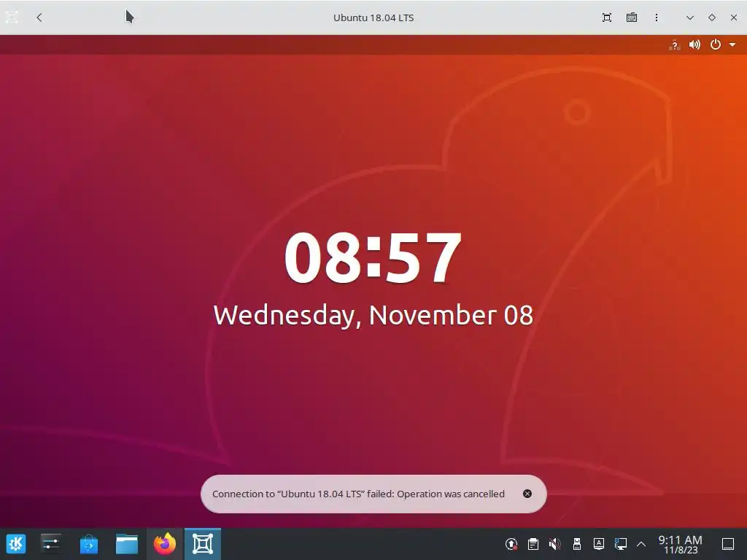Open the removable devices tray icon
The width and height of the screenshot is (747, 560).
[x=576, y=544]
